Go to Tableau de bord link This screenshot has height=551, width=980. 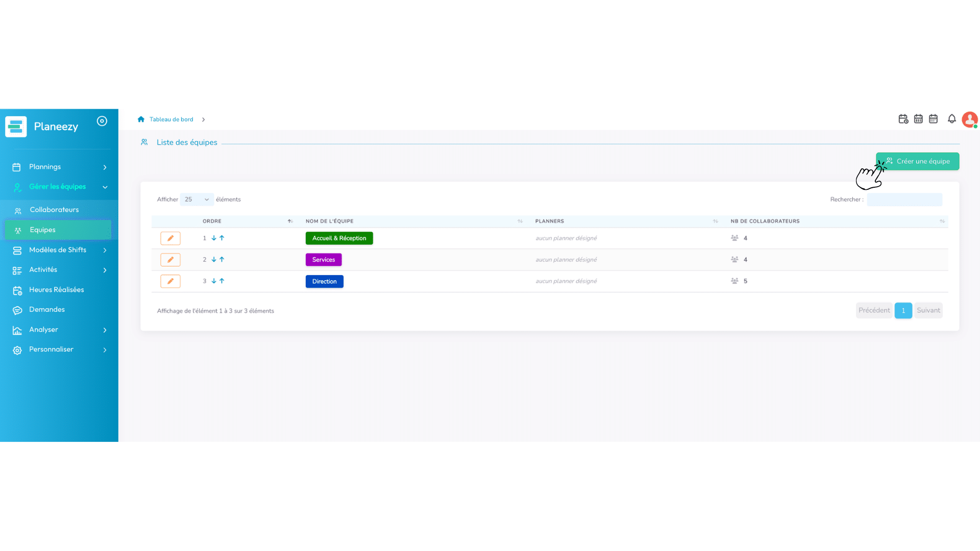pos(171,119)
